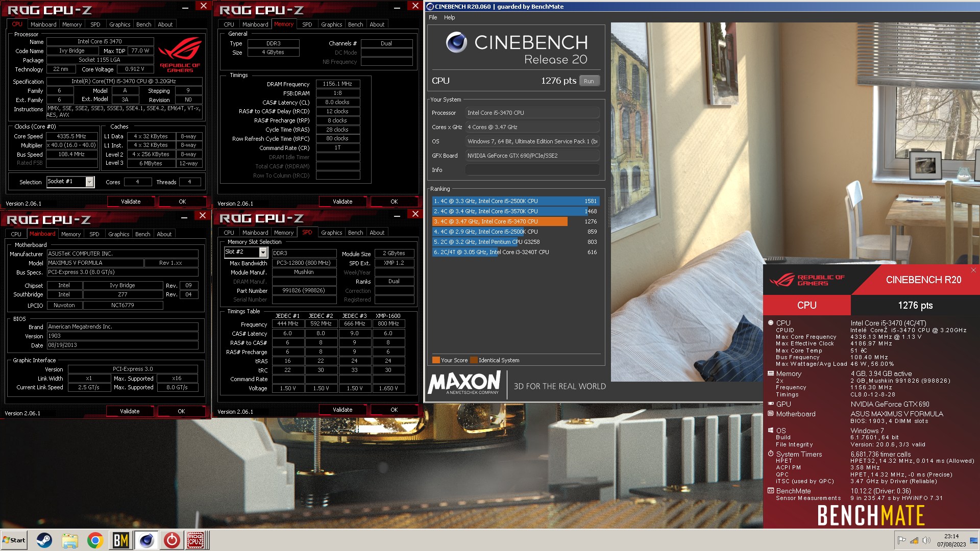Click the network icon in the system tray

pyautogui.click(x=914, y=540)
